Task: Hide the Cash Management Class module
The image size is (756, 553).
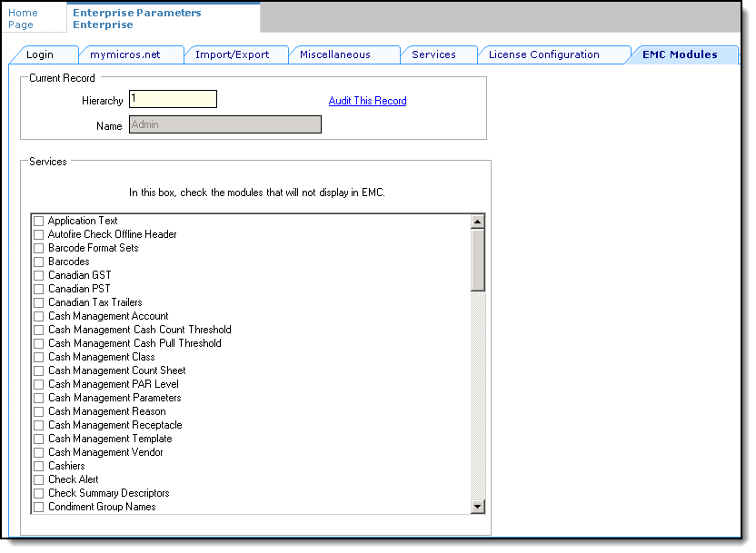Action: [x=38, y=357]
